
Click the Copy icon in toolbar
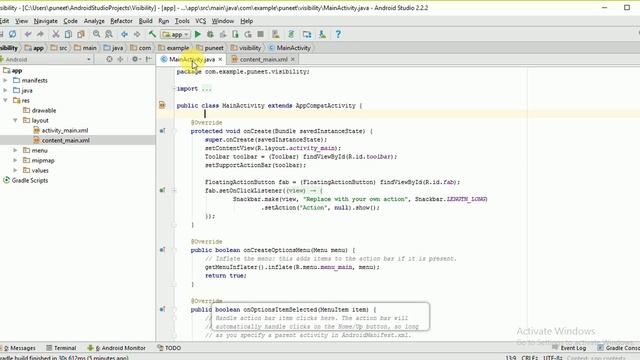click(68, 34)
